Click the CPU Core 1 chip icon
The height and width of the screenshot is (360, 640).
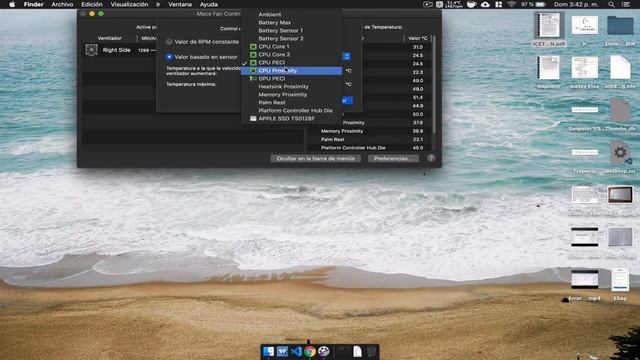[253, 47]
